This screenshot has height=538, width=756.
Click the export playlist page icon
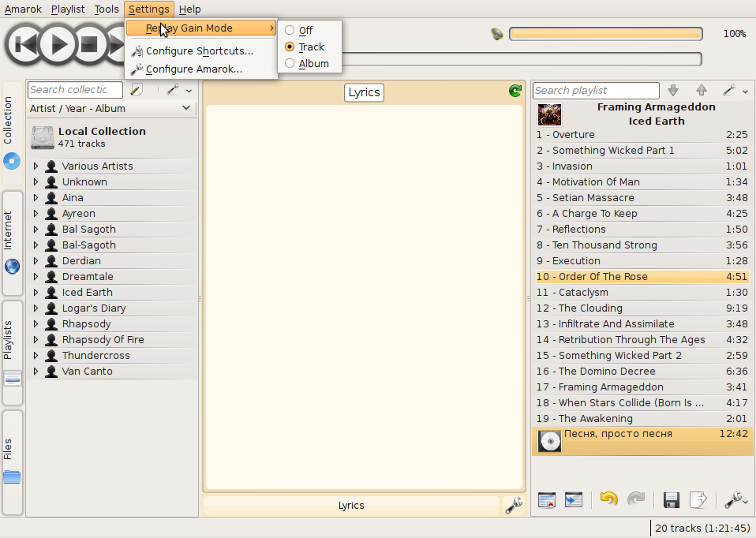pos(698,499)
